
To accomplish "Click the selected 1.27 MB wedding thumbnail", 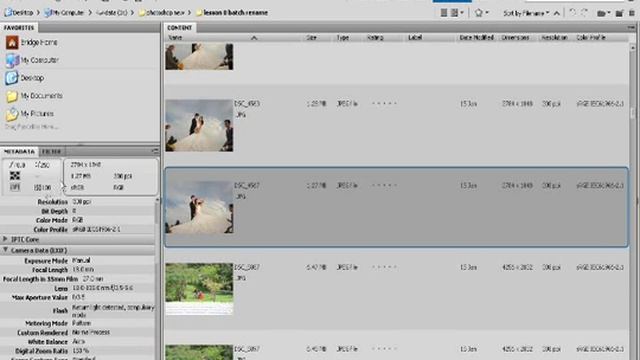I will (x=199, y=207).
